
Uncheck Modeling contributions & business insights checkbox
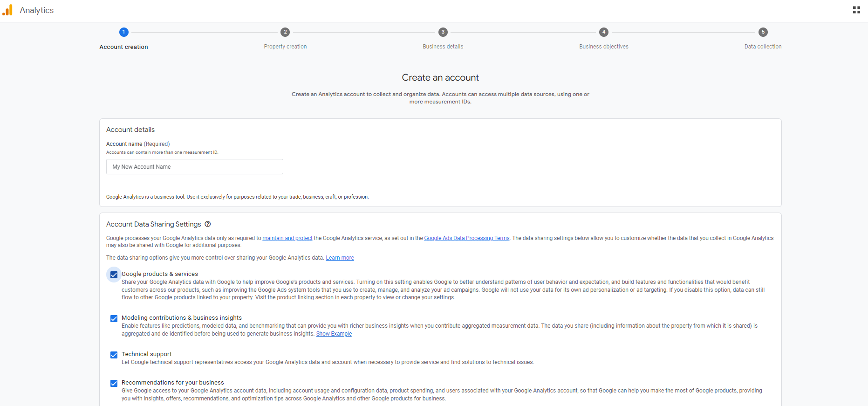[114, 318]
